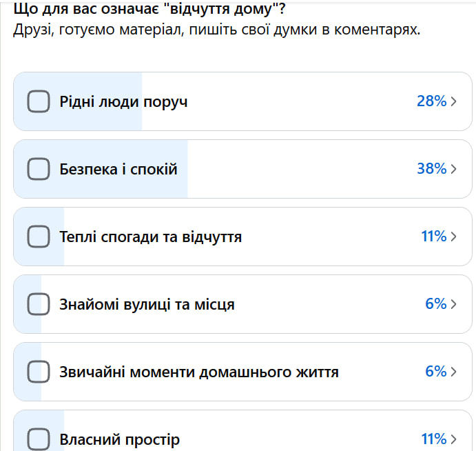Expand chevron in Звичайні моменти домашнього життя row

pos(453,372)
